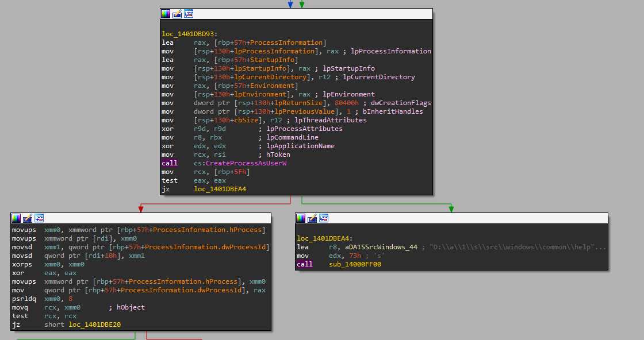Click the D:\\a\\1\\s\\src string comment
Viewport: 644px width, 340px height.
click(x=518, y=247)
